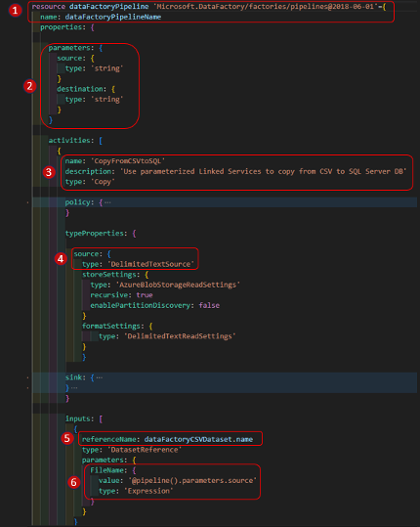Place cursor on the 'properties: {' line
Viewport: 420px width, 527px height.
pyautogui.click(x=67, y=27)
